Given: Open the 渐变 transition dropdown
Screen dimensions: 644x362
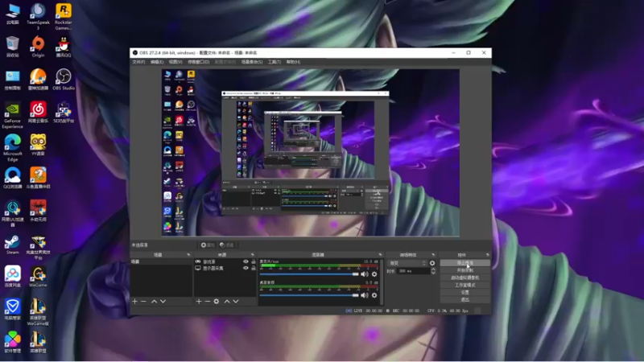Looking at the screenshot, I should point(407,263).
